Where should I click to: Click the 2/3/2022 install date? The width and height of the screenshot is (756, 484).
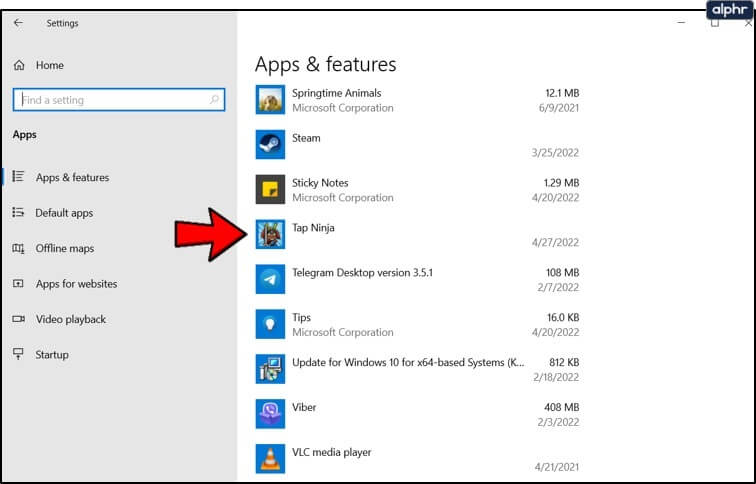click(x=558, y=422)
